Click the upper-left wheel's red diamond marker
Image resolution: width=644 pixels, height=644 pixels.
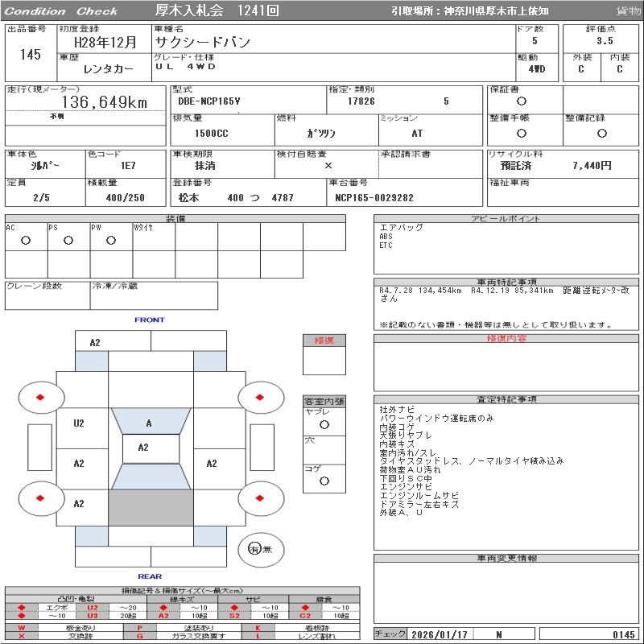pos(39,397)
